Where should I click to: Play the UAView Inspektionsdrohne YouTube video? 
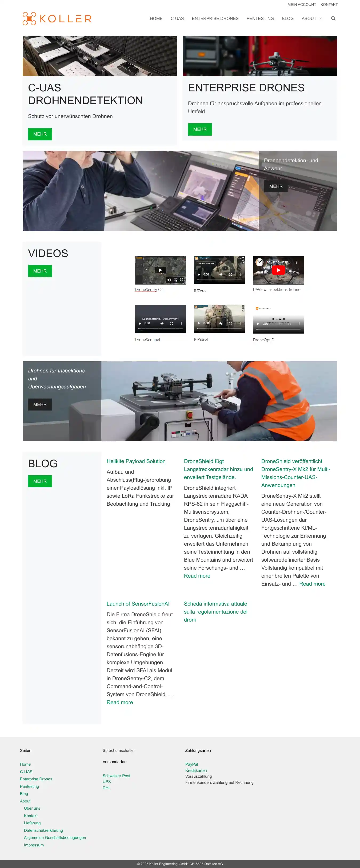(278, 270)
